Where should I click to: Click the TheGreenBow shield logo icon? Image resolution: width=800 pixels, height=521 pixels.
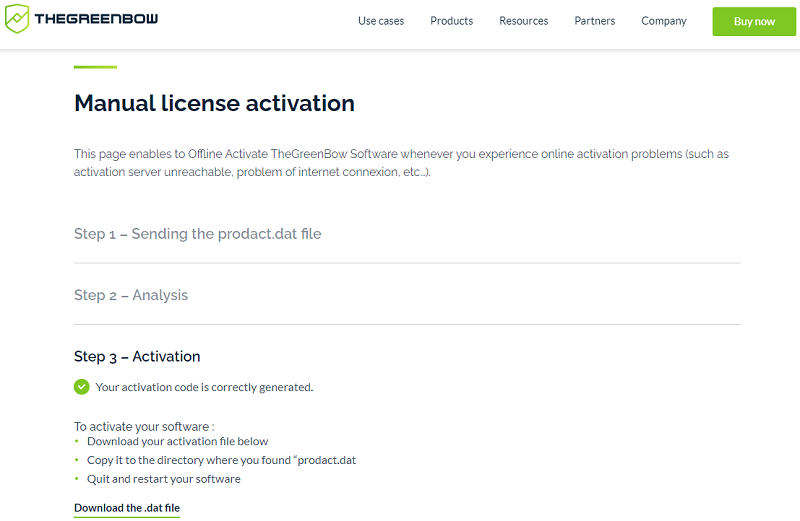17,19
